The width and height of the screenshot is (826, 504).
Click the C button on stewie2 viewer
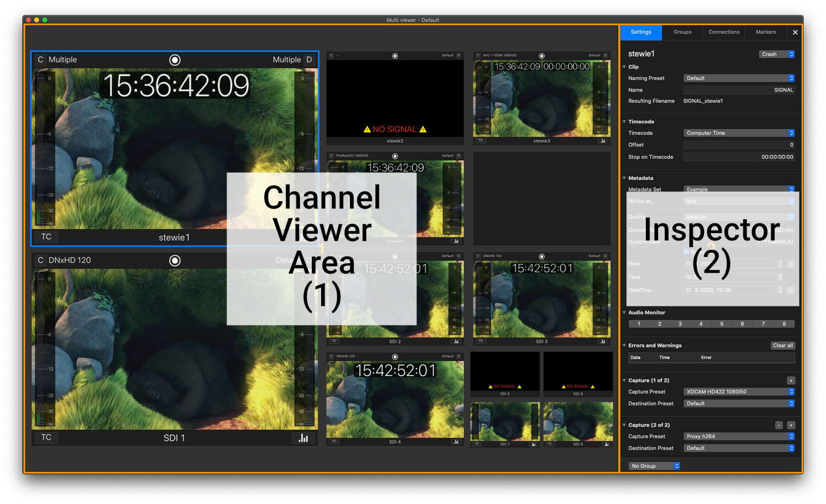point(331,55)
